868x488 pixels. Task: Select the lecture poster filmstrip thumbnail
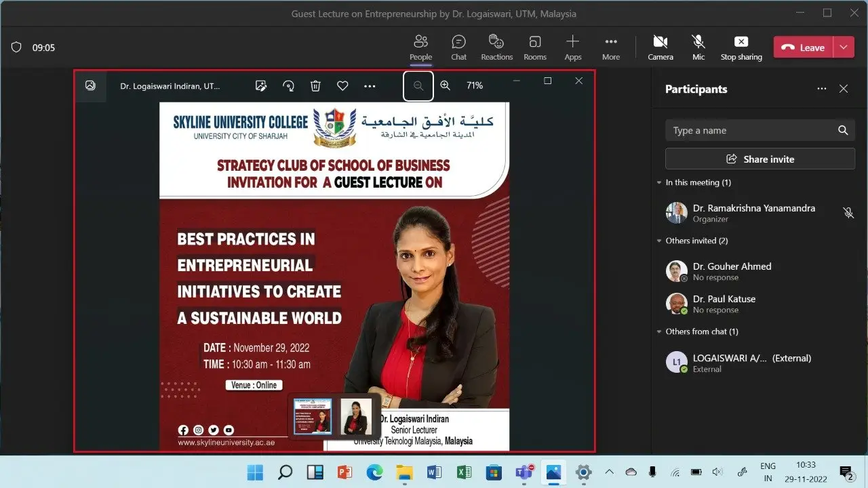[x=313, y=416]
